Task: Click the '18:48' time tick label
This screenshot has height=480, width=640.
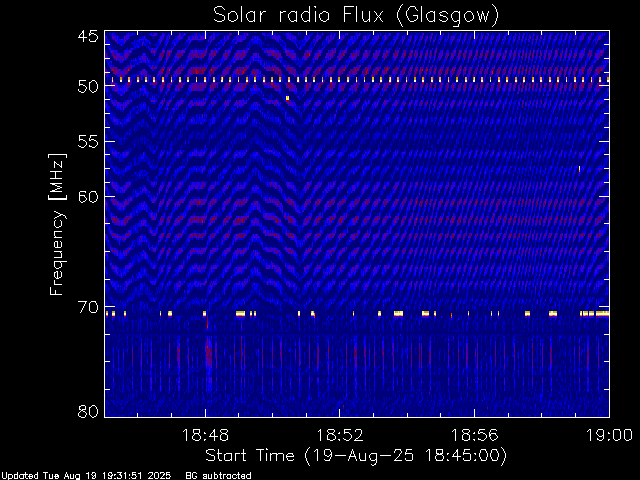Action: pos(205,435)
